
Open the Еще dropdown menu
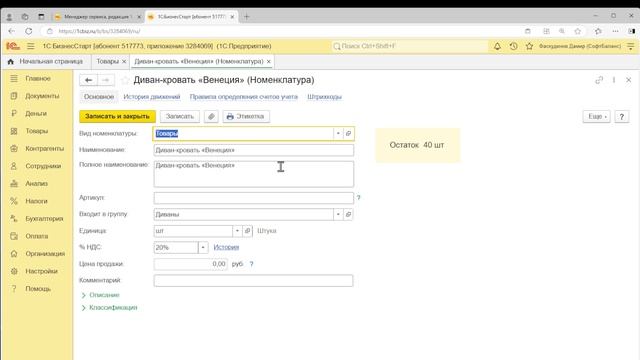pos(597,116)
